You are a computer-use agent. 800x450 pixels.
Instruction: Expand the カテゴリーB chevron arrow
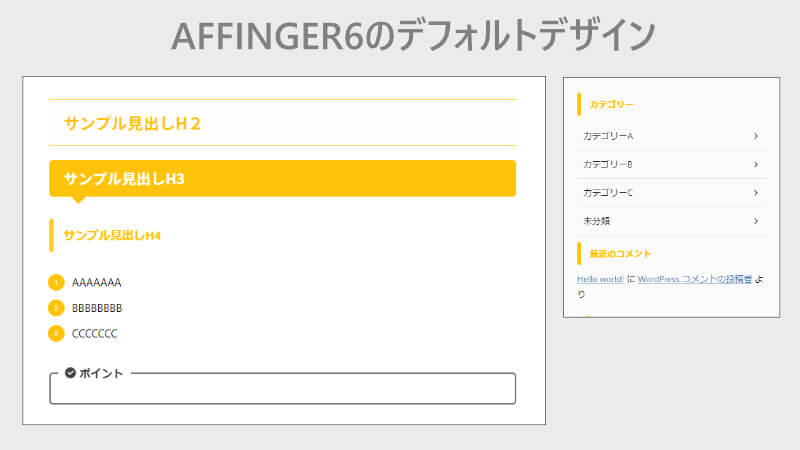pos(756,164)
